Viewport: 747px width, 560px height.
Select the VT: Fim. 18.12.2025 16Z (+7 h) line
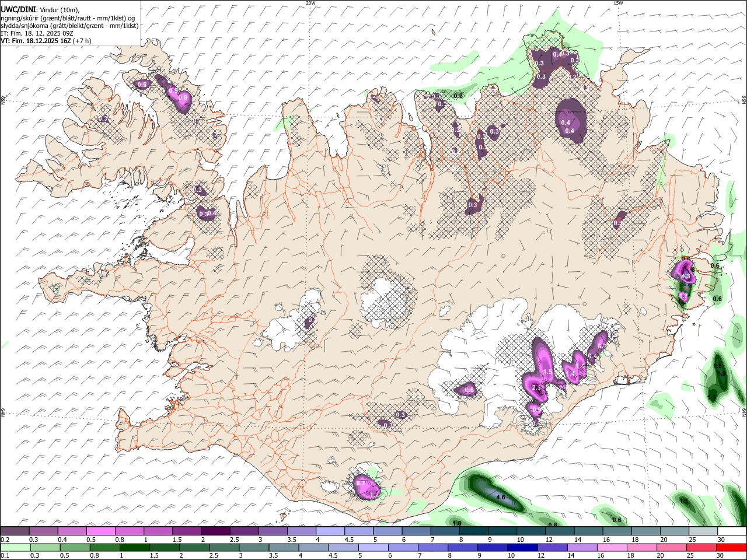pyautogui.click(x=46, y=41)
